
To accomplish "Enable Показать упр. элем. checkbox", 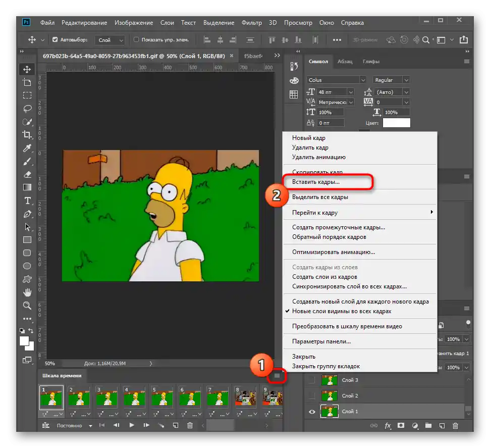I will (x=136, y=39).
